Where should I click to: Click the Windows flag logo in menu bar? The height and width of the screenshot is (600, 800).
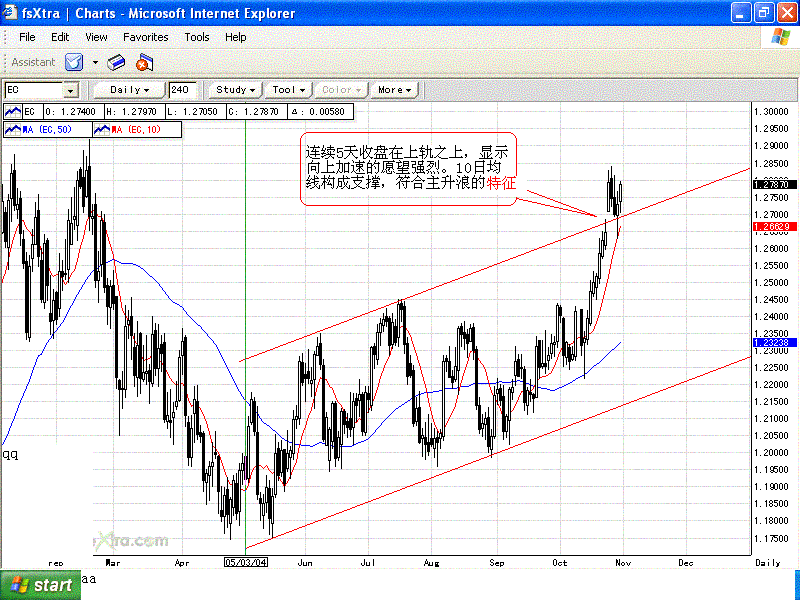point(780,37)
